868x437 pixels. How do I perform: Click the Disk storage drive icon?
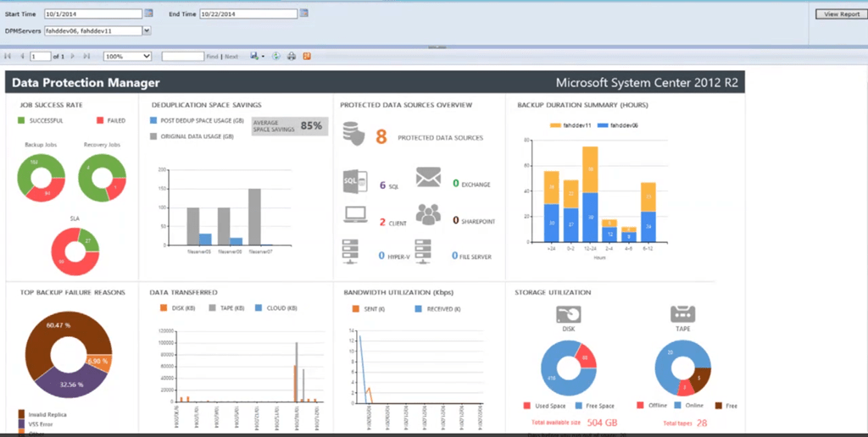click(x=569, y=314)
